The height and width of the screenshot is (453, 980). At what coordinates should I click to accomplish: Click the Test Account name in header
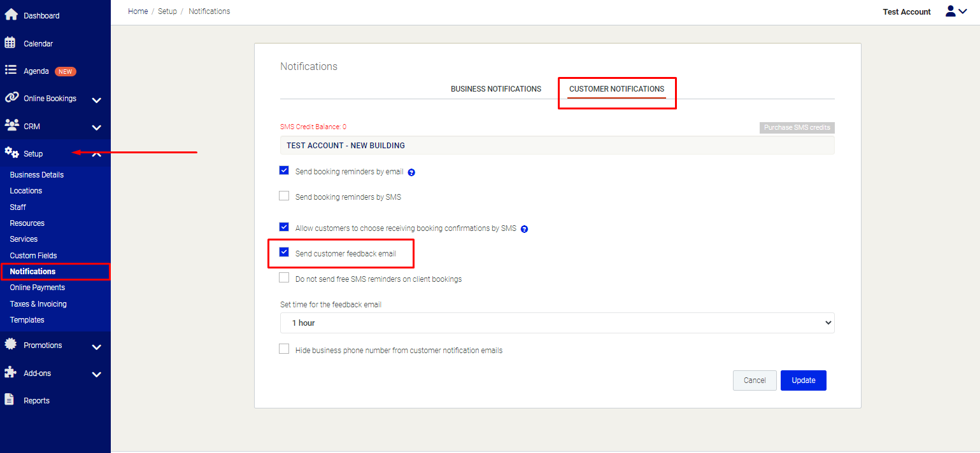pyautogui.click(x=907, y=12)
